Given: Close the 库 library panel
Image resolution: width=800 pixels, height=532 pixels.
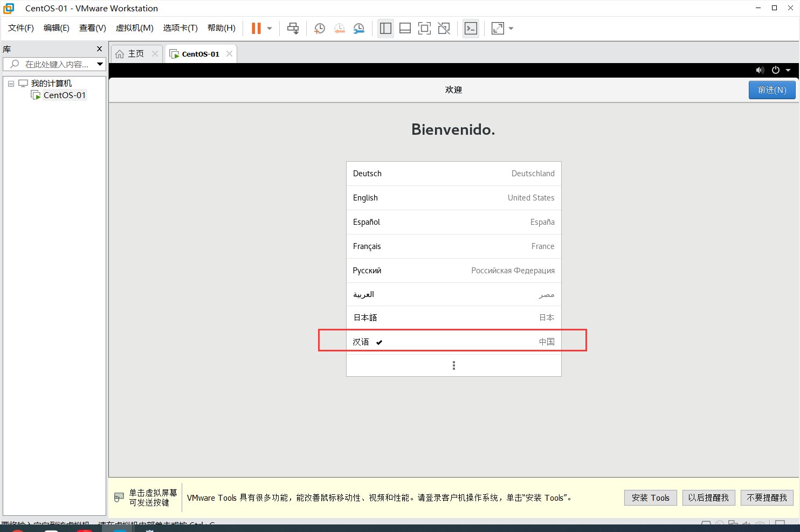Looking at the screenshot, I should [99, 49].
